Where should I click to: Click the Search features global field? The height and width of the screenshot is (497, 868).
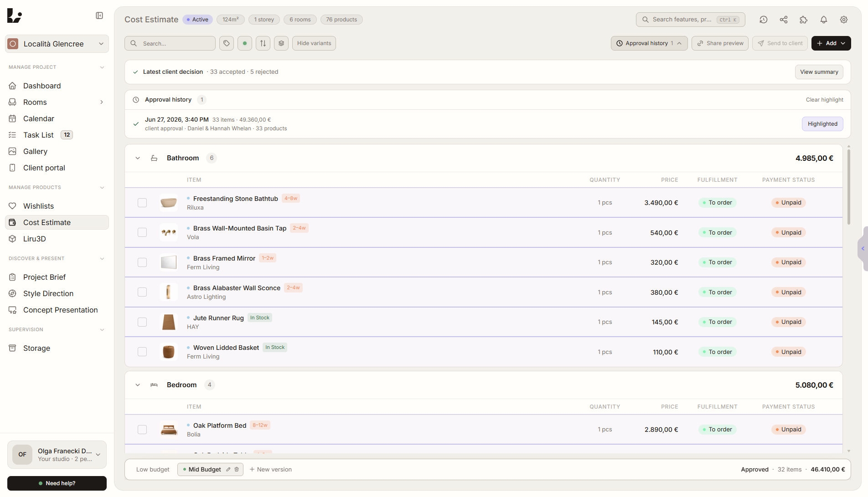click(x=691, y=20)
